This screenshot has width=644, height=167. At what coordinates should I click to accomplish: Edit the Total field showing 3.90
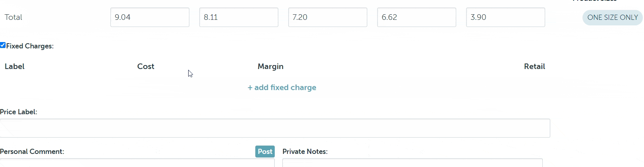505,17
